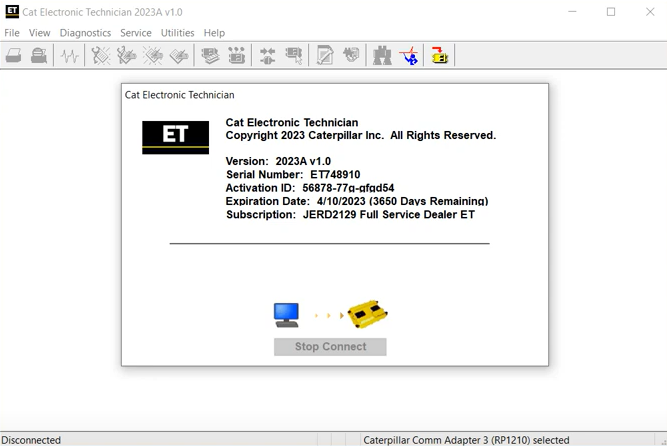Minimize the Cat Electronic Technician window
This screenshot has width=667, height=446.
(x=572, y=12)
